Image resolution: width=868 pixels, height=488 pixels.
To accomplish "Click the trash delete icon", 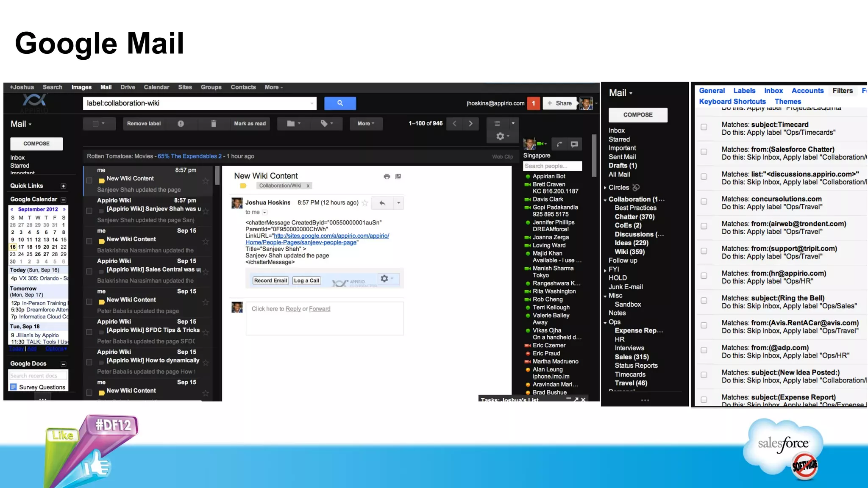I will (214, 124).
